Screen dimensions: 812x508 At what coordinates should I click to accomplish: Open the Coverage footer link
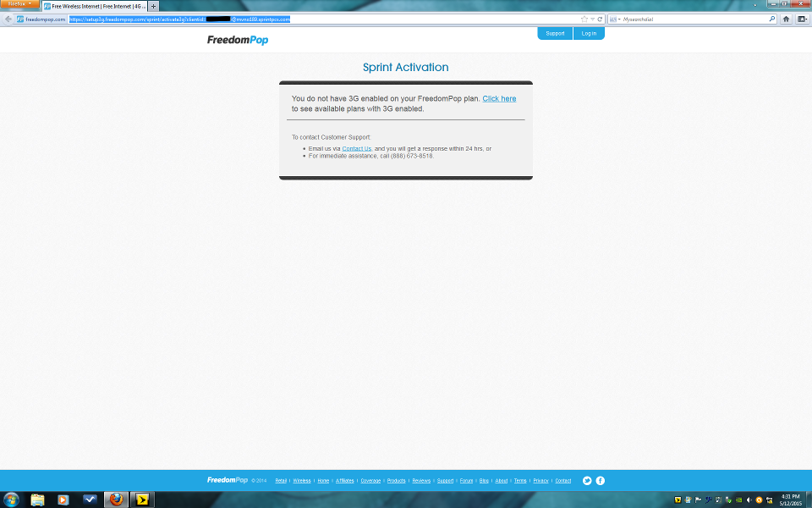point(370,481)
